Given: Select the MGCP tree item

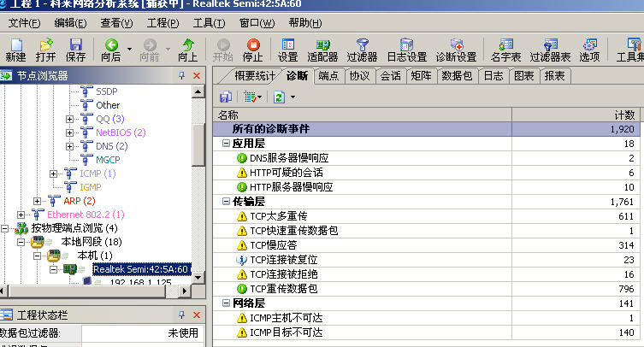Looking at the screenshot, I should [x=108, y=160].
